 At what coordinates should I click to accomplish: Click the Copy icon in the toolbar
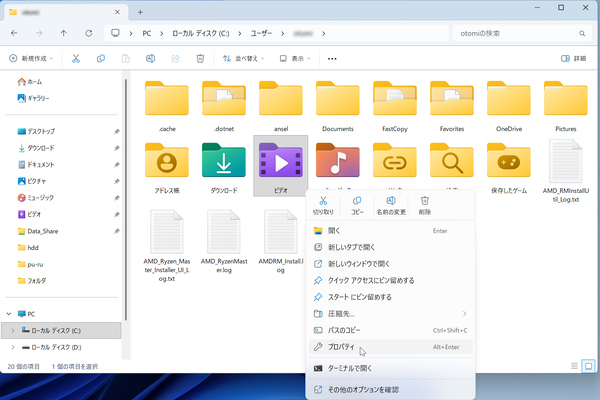pos(101,59)
